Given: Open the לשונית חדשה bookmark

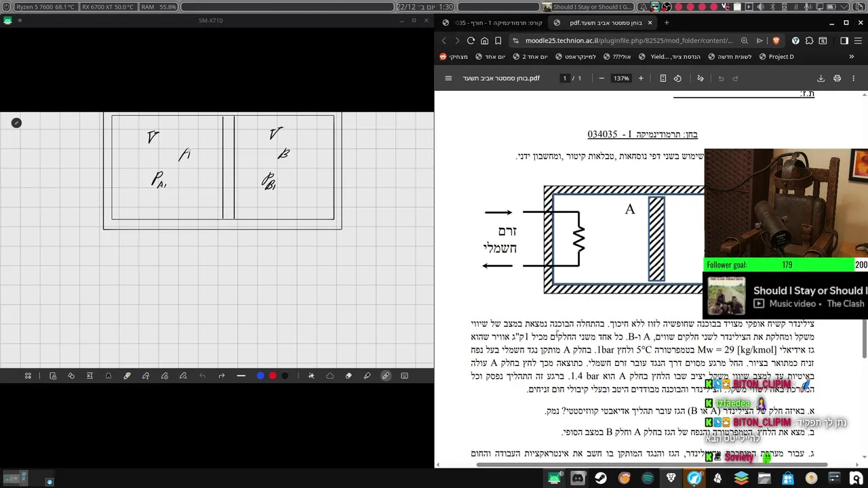Looking at the screenshot, I should (729, 57).
